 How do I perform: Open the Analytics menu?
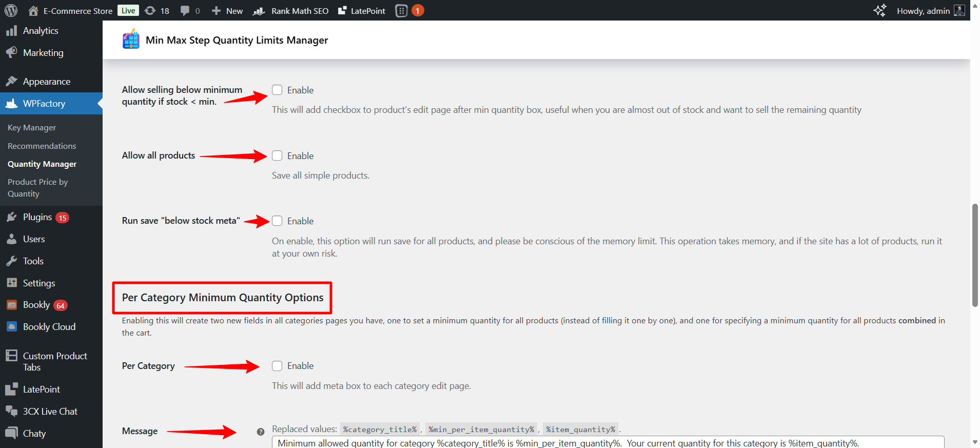click(41, 31)
